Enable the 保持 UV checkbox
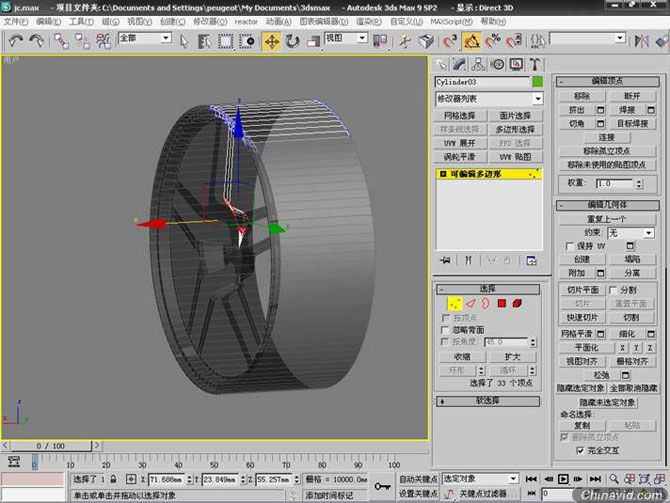Viewport: 670px width, 503px height. coord(569,246)
